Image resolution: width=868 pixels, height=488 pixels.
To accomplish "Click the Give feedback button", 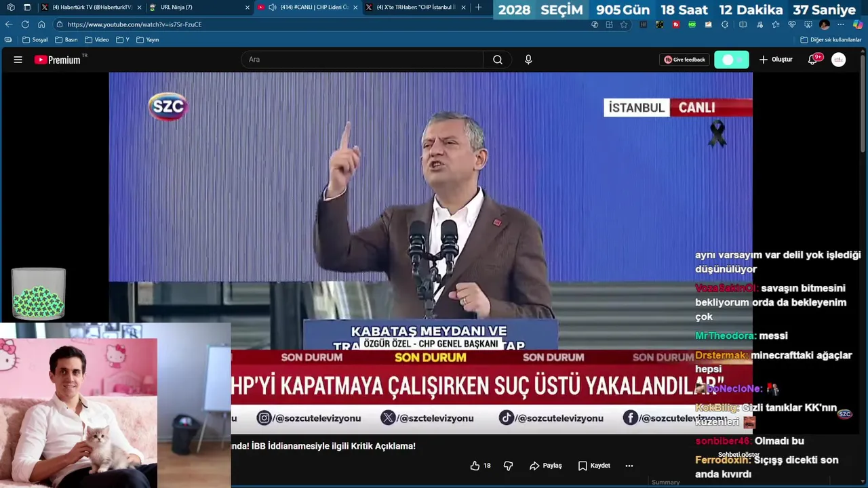I will point(685,60).
